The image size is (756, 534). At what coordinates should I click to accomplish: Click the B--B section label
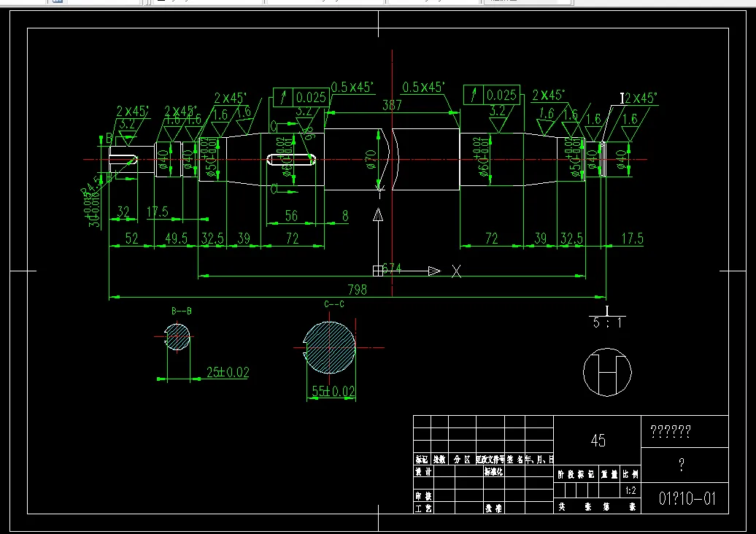(182, 311)
